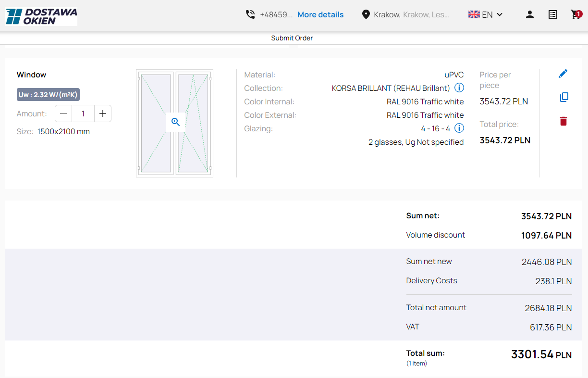Edit the window configuration via pencil icon

click(x=563, y=74)
